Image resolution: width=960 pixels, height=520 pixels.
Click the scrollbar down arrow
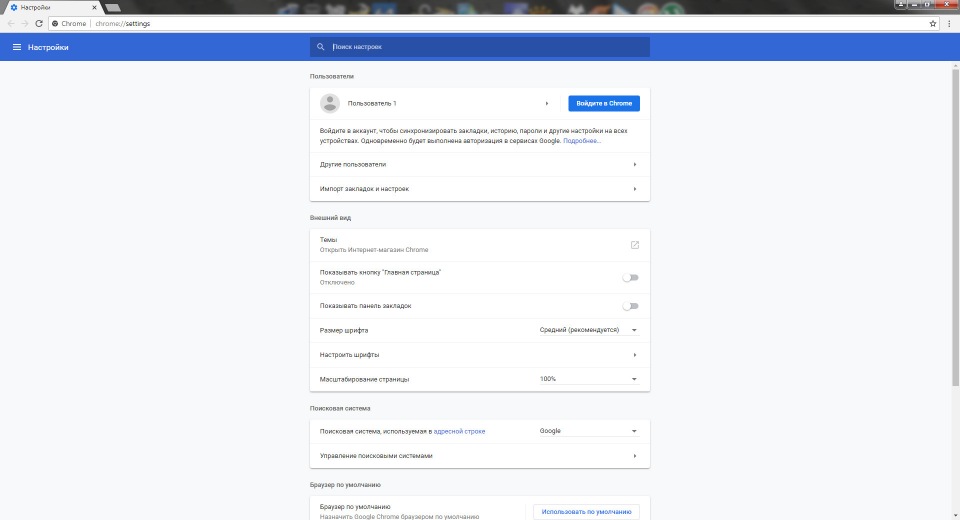pyautogui.click(x=955, y=516)
